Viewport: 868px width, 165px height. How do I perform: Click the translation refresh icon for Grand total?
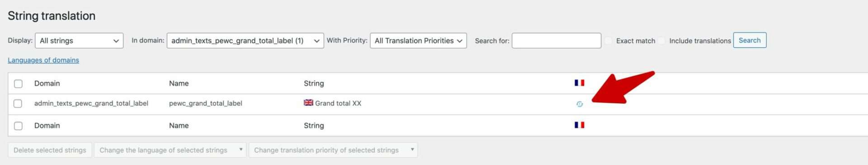579,104
